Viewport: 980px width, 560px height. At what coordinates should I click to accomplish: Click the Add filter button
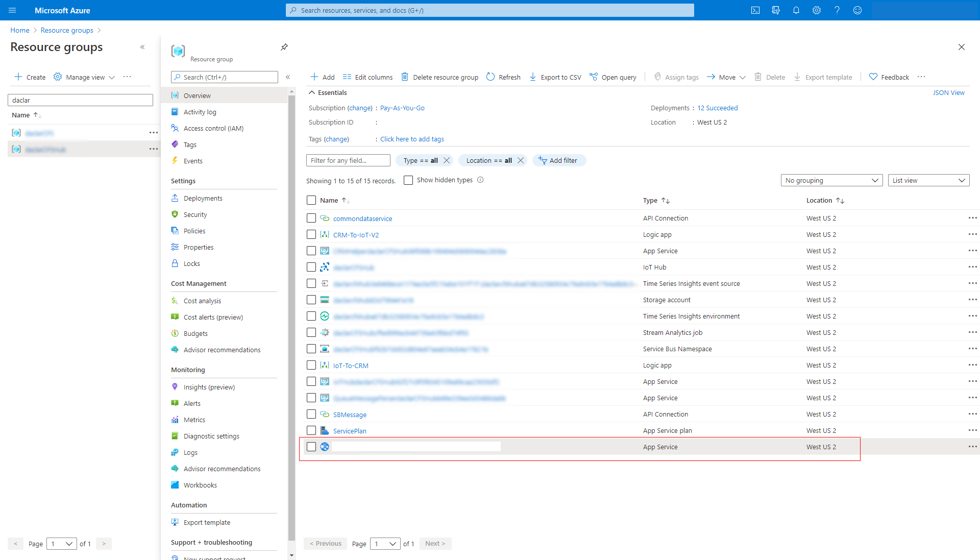(x=558, y=160)
